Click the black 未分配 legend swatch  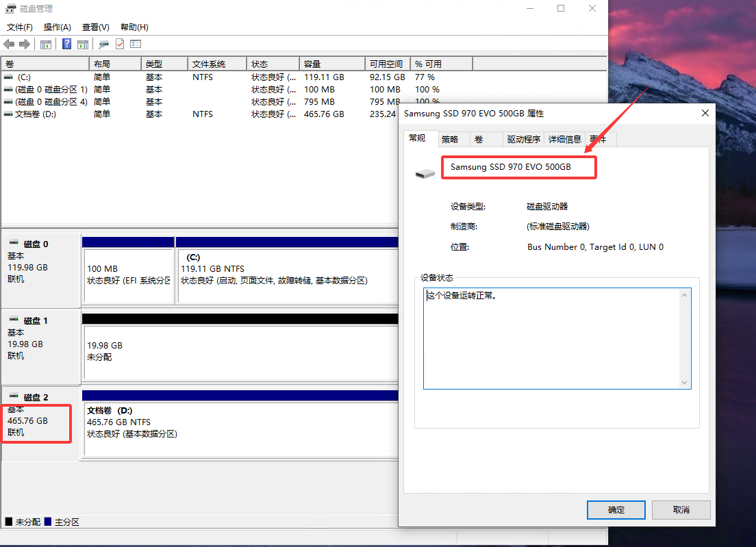coord(9,522)
